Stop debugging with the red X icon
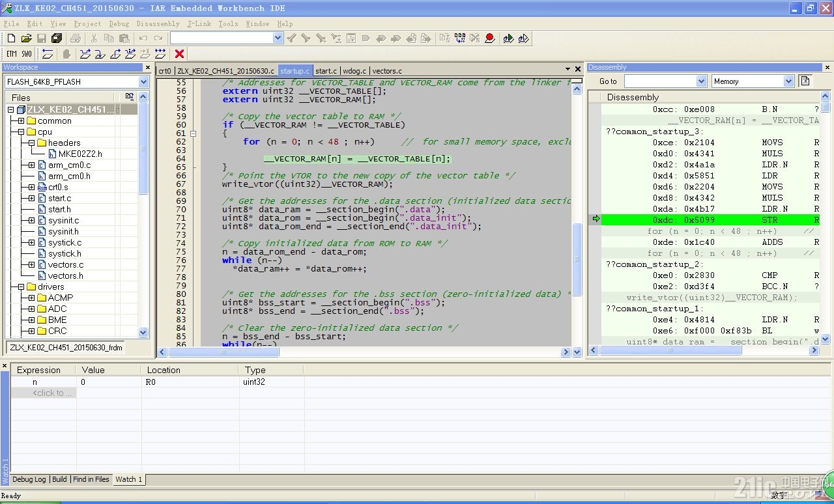This screenshot has height=504, width=834. tap(179, 54)
